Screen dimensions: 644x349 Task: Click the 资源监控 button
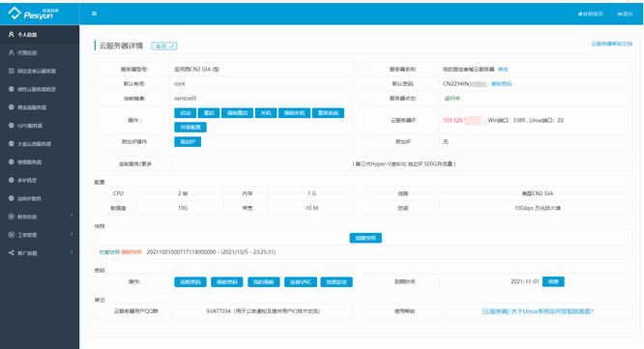point(337,282)
